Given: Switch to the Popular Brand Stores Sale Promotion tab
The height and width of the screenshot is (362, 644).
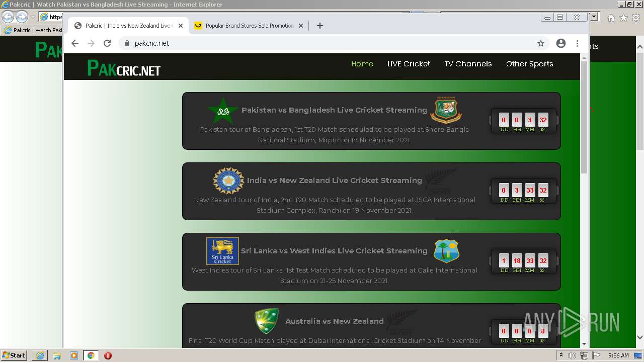Looking at the screenshot, I should tap(249, 26).
